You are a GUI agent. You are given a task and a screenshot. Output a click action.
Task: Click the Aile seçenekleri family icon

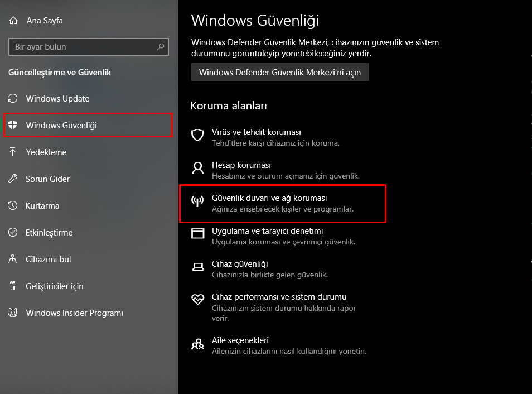(x=197, y=343)
